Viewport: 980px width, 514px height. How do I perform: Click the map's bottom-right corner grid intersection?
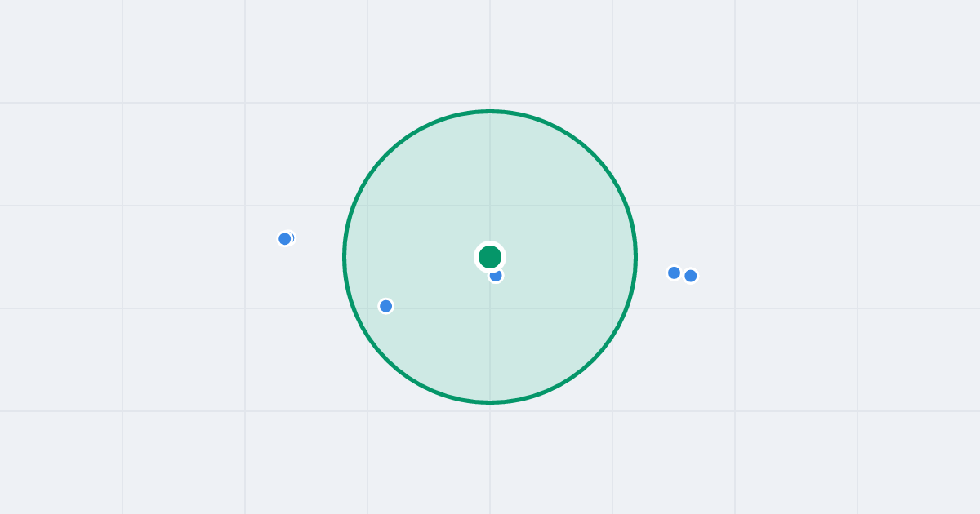coord(857,411)
